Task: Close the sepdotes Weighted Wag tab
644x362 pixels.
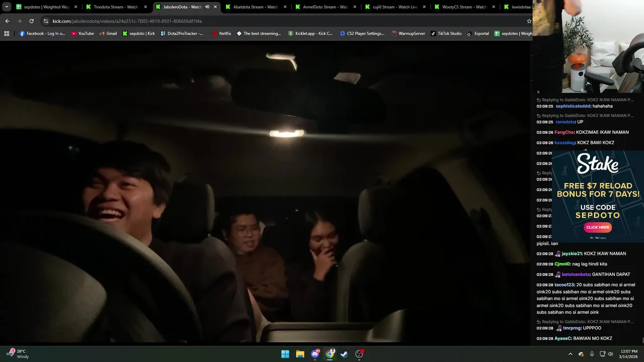Action: click(x=75, y=7)
